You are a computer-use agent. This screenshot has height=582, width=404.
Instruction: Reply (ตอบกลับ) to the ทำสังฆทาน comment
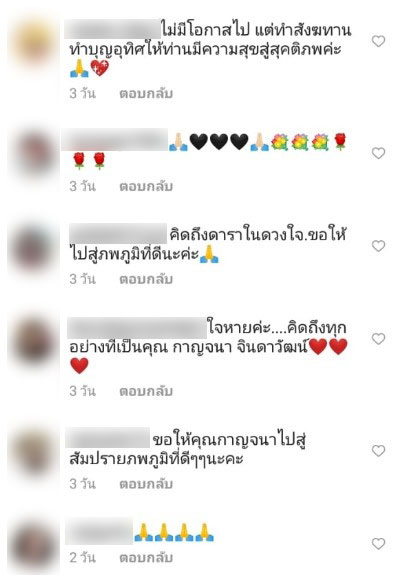[x=146, y=94]
